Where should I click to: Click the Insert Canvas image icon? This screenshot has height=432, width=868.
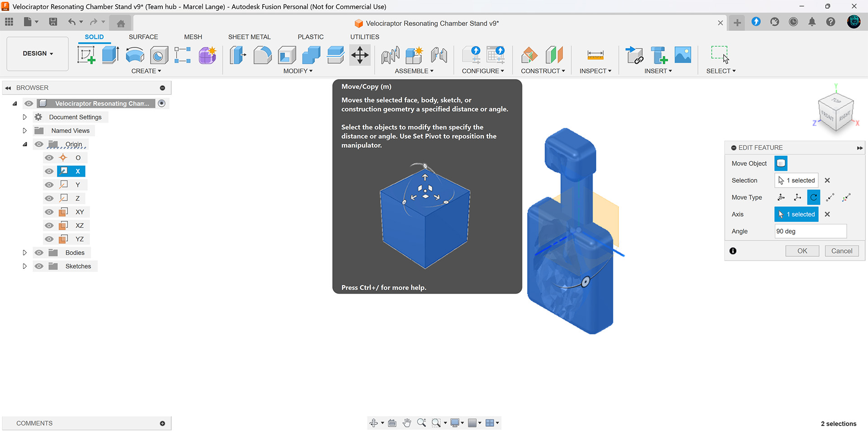pos(683,55)
